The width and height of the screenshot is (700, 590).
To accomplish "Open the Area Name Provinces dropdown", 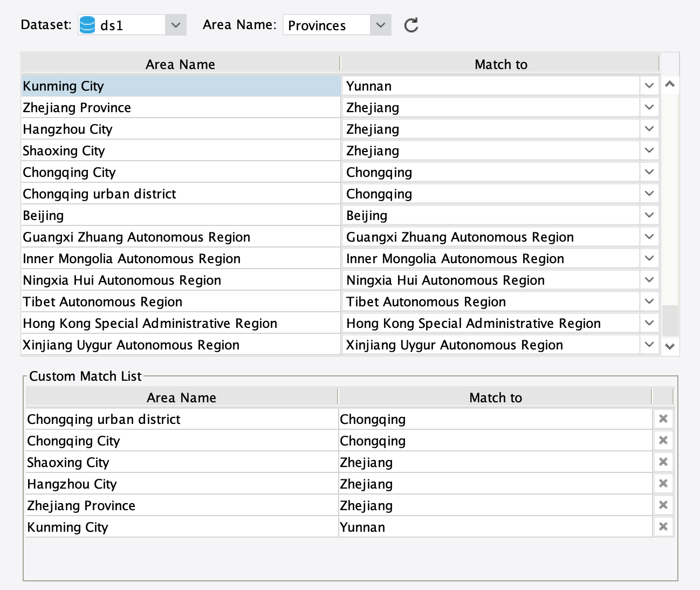I will tap(380, 25).
